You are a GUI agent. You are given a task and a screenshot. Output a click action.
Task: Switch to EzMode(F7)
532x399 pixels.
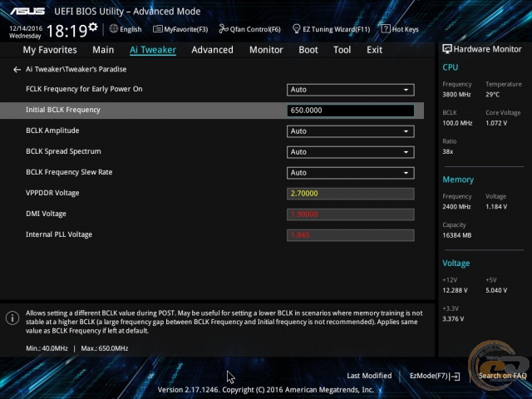click(x=435, y=376)
